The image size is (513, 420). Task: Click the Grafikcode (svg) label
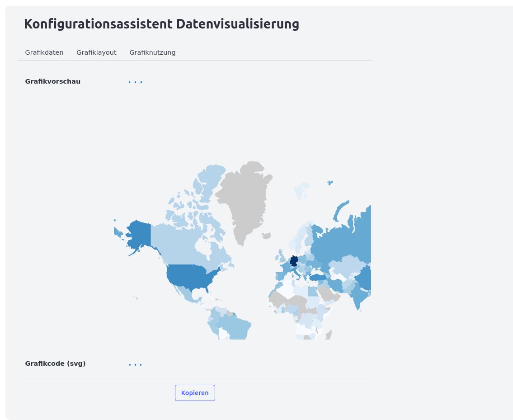coord(55,363)
